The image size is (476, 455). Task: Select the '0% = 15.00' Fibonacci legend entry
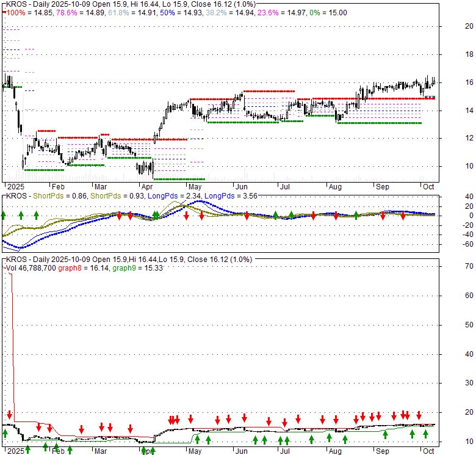click(328, 13)
